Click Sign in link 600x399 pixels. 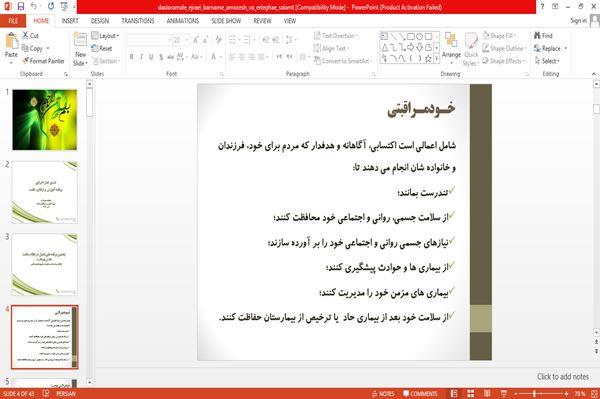[x=578, y=21]
